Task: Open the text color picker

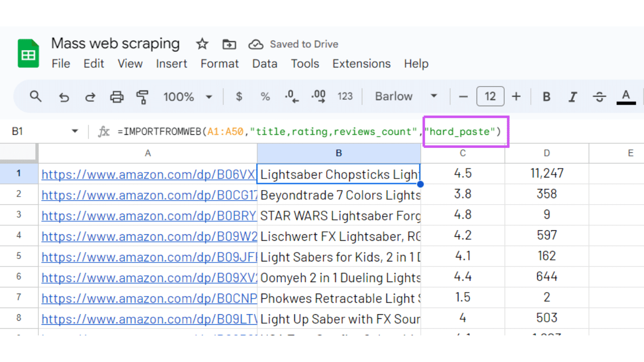Action: pos(626,97)
